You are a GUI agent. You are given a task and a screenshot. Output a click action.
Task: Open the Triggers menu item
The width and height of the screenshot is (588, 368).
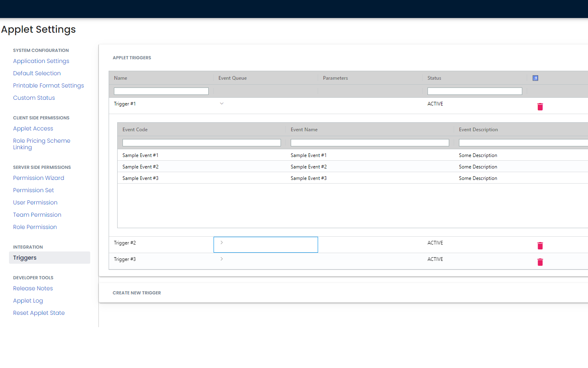click(25, 258)
